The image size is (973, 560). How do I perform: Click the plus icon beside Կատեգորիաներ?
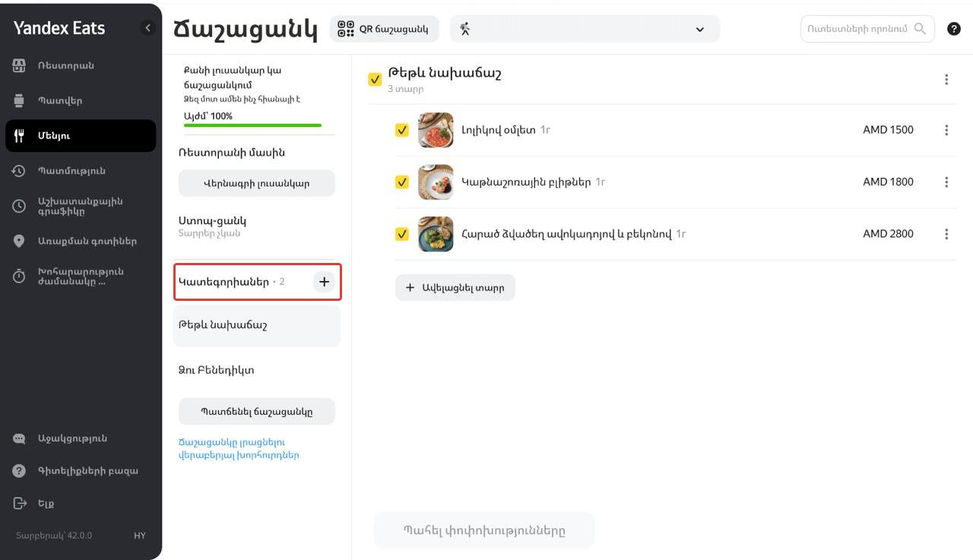tap(324, 282)
